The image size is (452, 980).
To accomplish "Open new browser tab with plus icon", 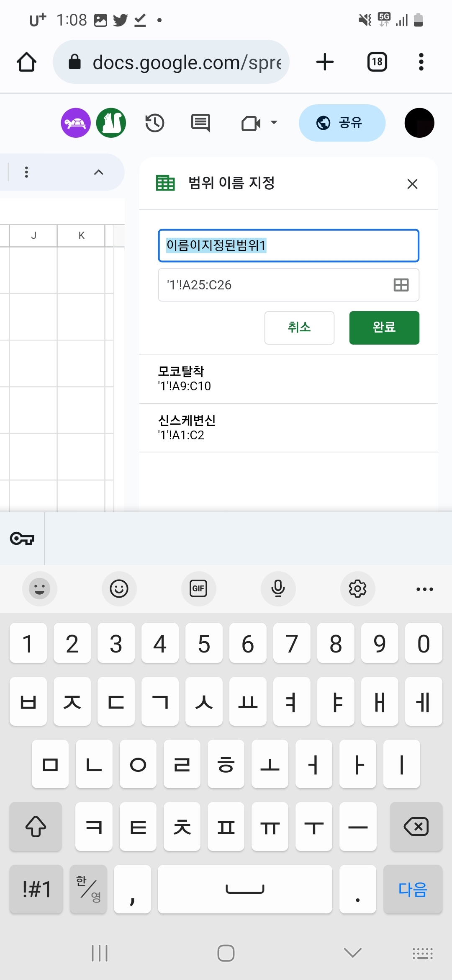I will coord(325,62).
